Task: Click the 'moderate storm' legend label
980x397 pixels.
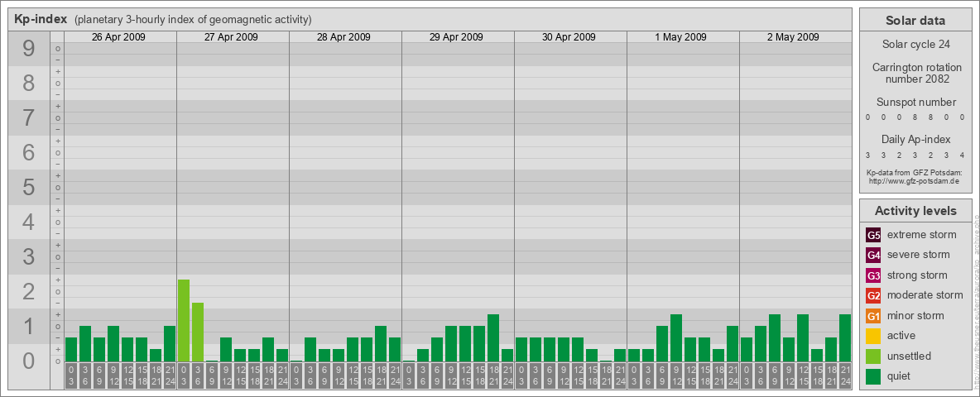Action: (x=925, y=294)
